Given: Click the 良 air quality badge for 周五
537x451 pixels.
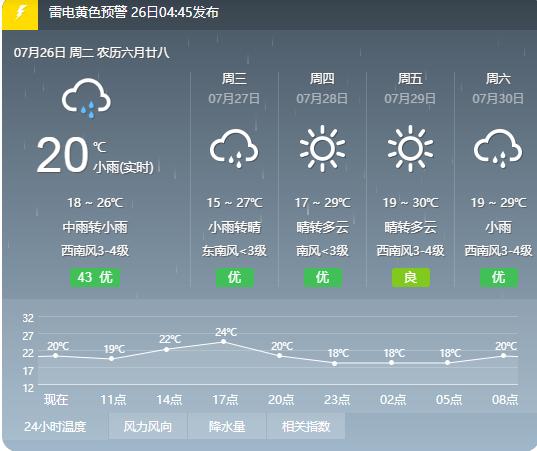Looking at the screenshot, I should point(411,277).
